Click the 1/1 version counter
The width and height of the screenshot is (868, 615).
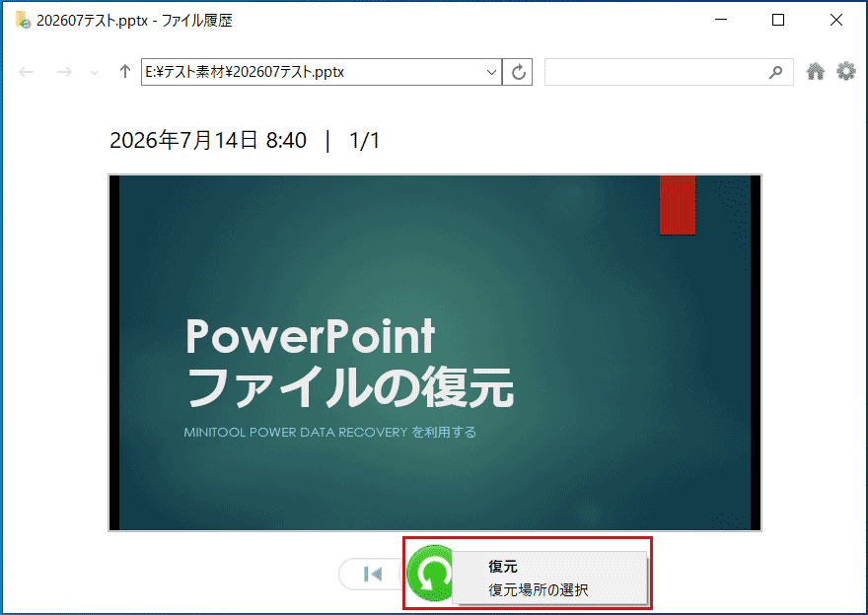pyautogui.click(x=364, y=141)
